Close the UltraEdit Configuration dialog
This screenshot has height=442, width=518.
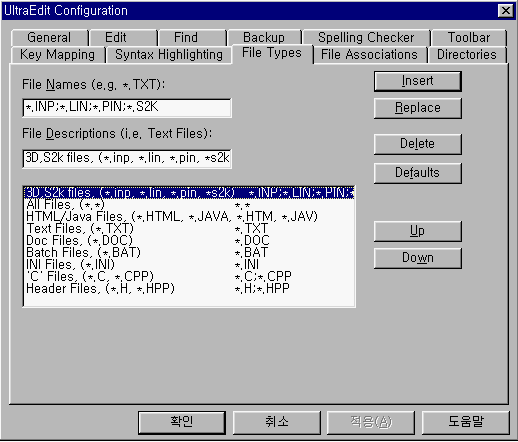click(x=505, y=11)
